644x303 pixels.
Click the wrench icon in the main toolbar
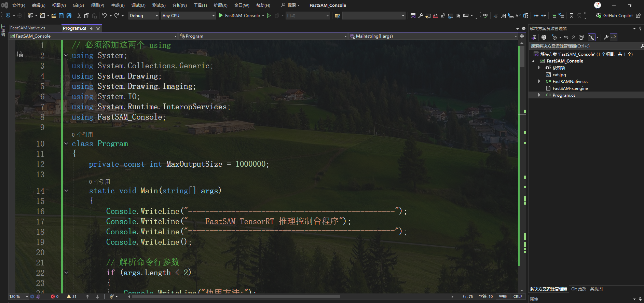click(x=421, y=15)
